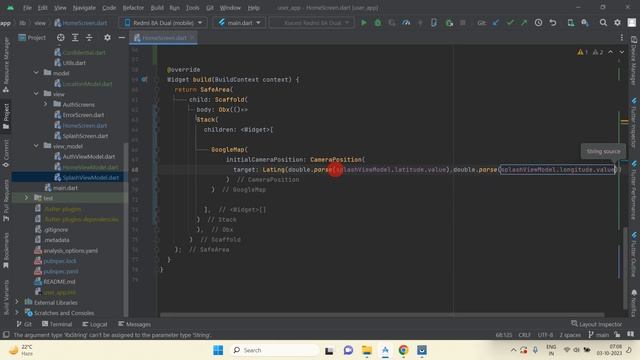This screenshot has height=360, width=640.
Task: Click the editor horizontal scrollbar
Action: pyautogui.click(x=382, y=315)
